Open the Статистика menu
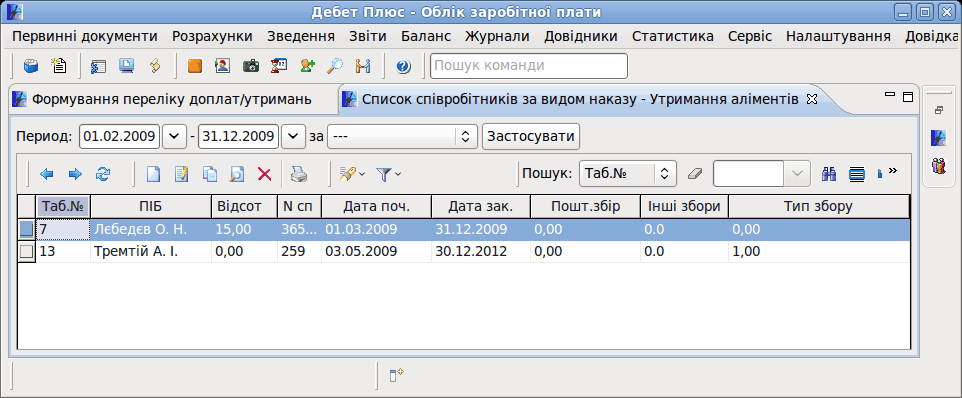Image resolution: width=962 pixels, height=398 pixels. pos(673,36)
